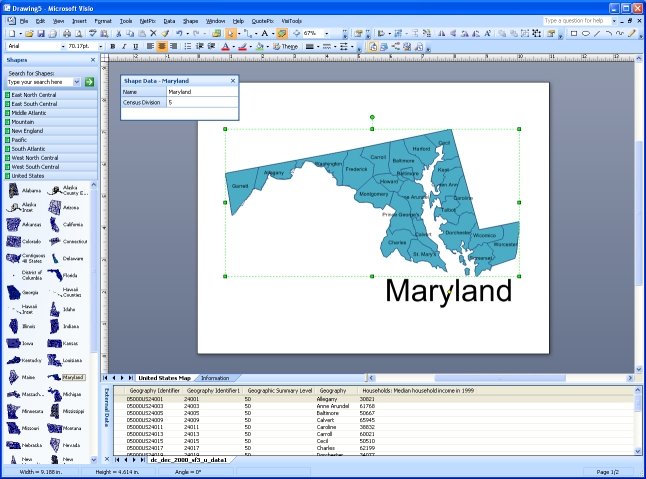
Task: Click the fill color bucket swatch
Action: click(260, 47)
